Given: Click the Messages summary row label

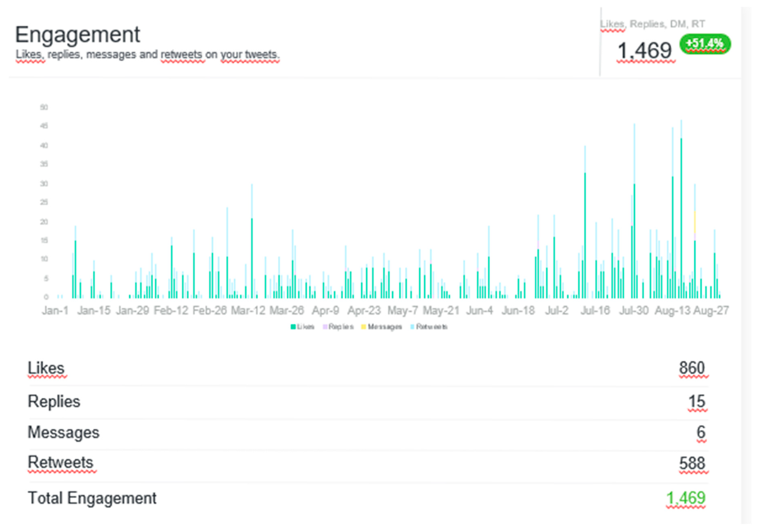Looking at the screenshot, I should (64, 433).
